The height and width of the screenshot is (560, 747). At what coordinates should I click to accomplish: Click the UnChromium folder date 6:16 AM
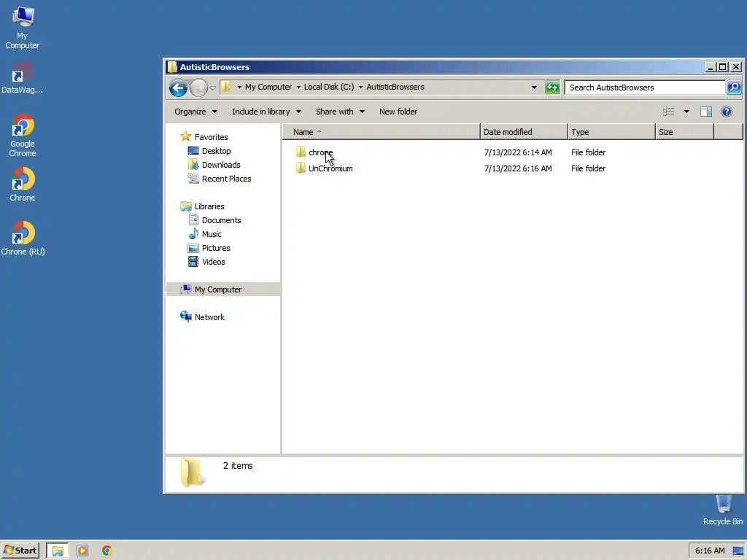(x=518, y=168)
